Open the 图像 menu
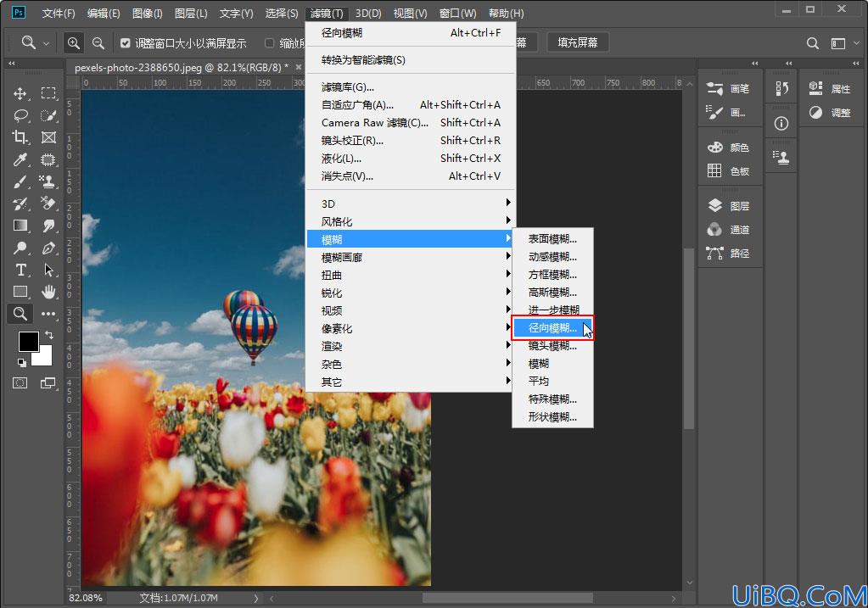This screenshot has width=868, height=608. (x=148, y=14)
